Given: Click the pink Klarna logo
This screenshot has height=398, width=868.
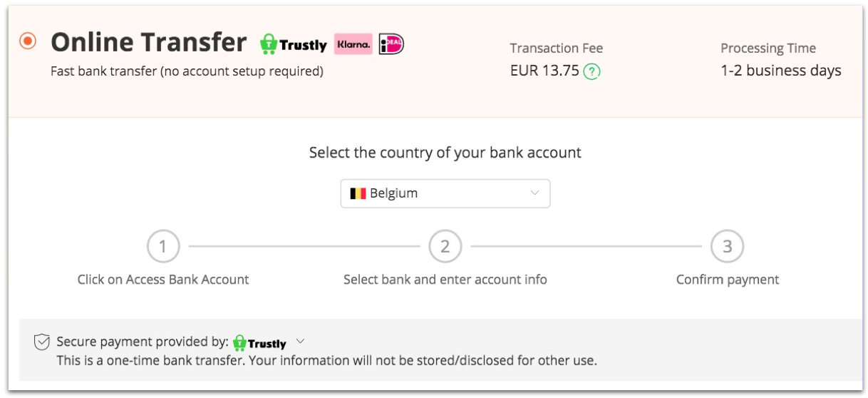Looking at the screenshot, I should (353, 44).
